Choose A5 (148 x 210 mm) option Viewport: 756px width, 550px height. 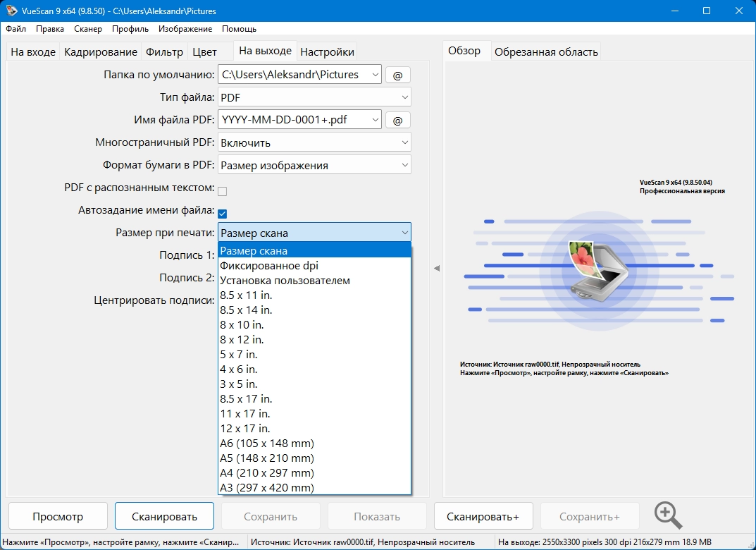[314, 458]
